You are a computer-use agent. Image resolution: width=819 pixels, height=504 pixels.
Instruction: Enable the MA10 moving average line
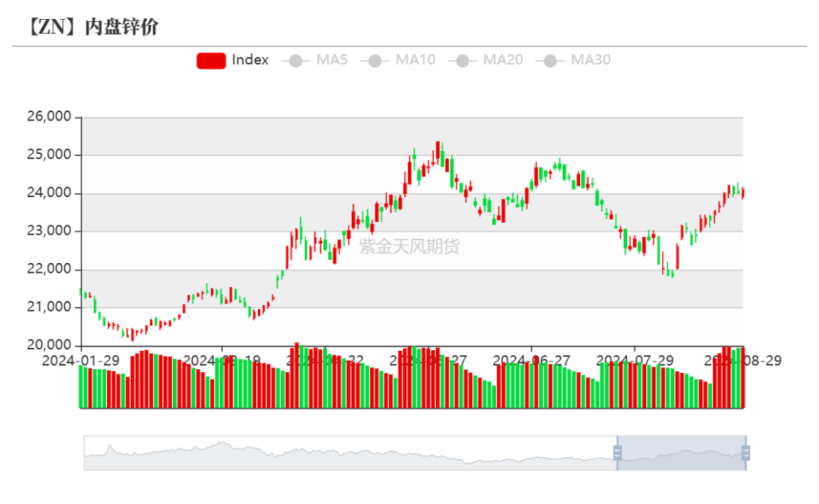coord(398,60)
